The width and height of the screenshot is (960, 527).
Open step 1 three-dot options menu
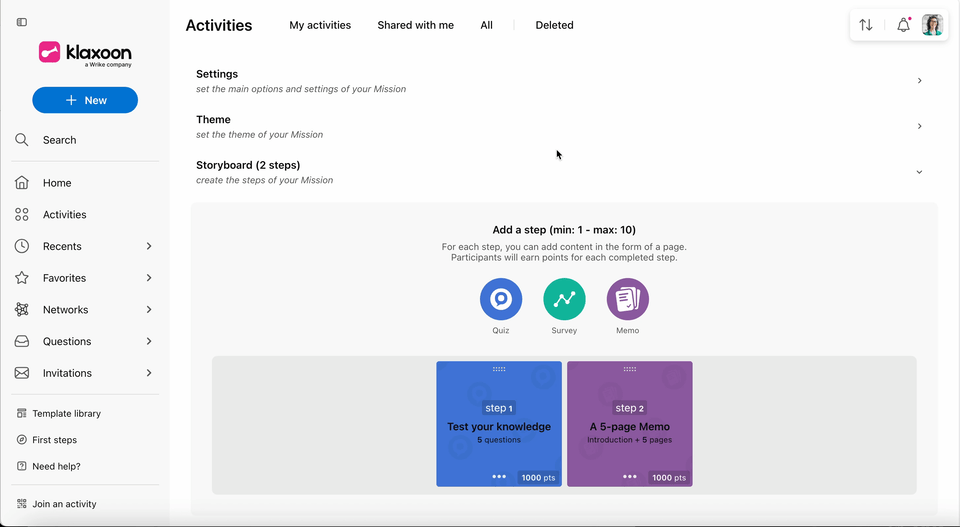499,477
